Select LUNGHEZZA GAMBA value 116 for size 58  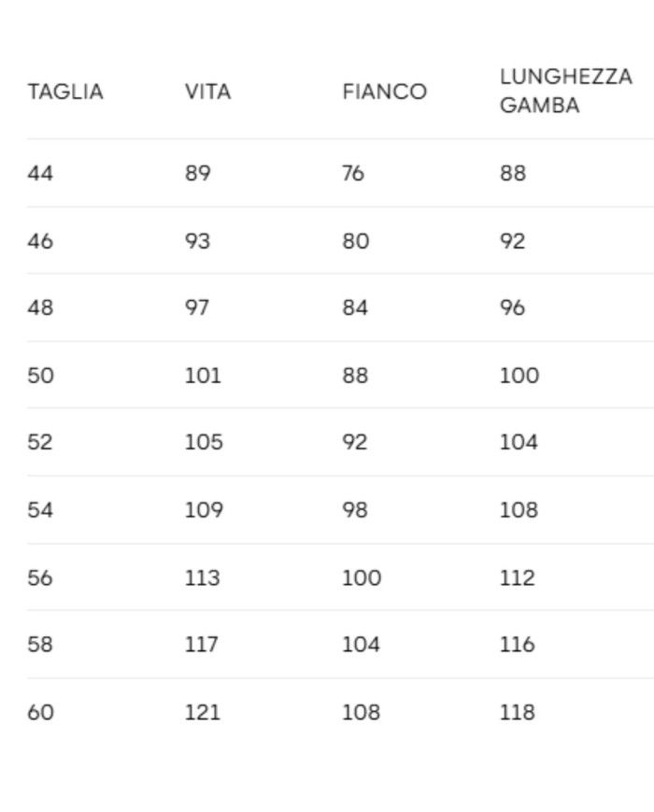click(x=517, y=645)
